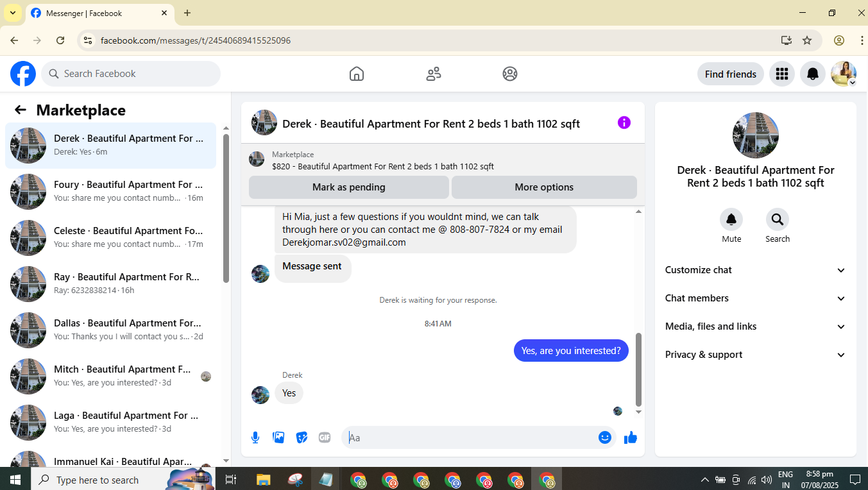Screen dimensions: 868x490
Task: Open the purple conversation information icon
Action: (x=624, y=122)
